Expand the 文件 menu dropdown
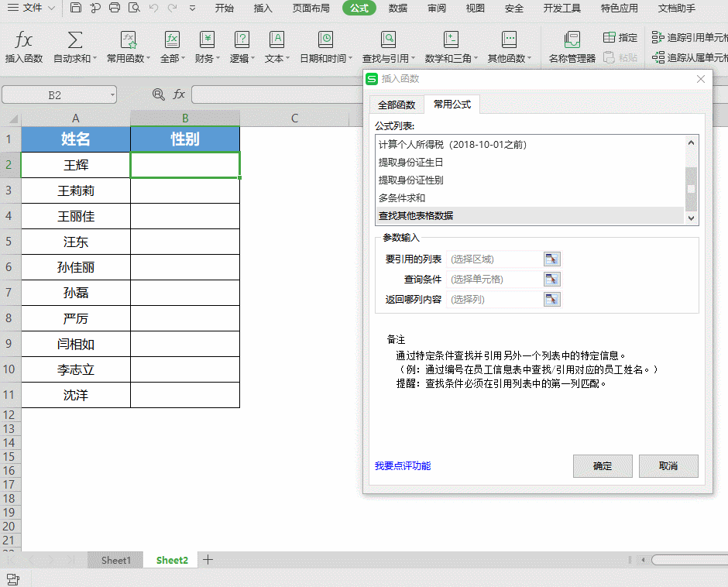728x587 pixels. click(51, 9)
